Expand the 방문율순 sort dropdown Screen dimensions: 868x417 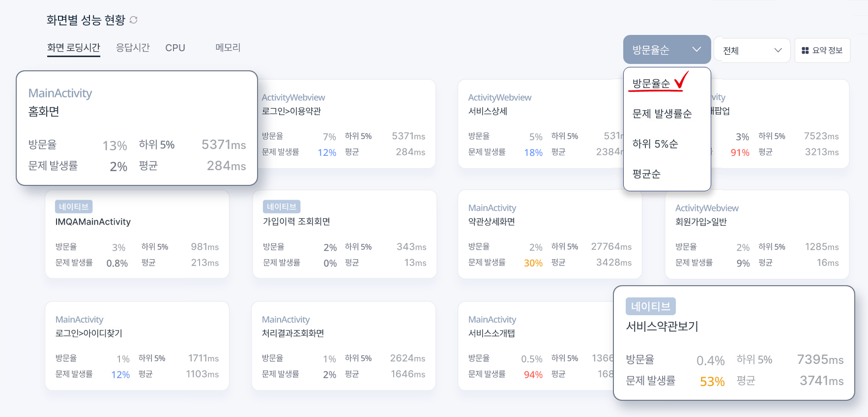click(x=666, y=50)
